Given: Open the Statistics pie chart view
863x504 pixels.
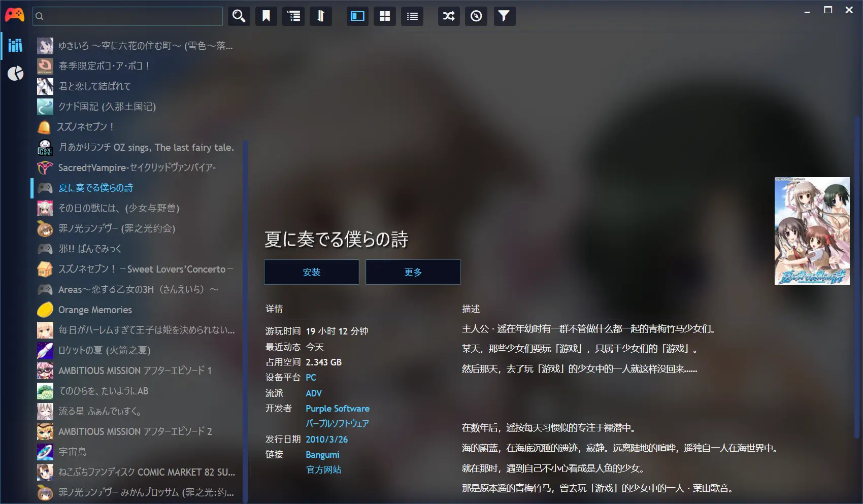Looking at the screenshot, I should click(x=15, y=74).
